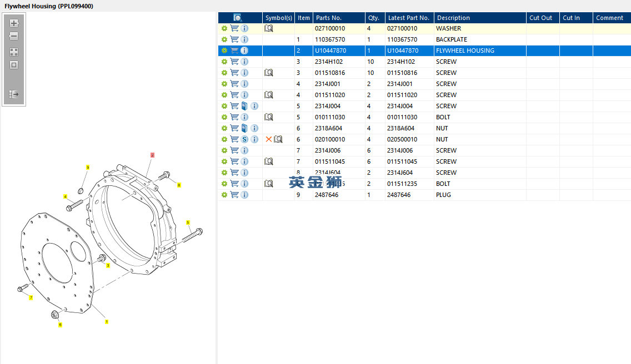The width and height of the screenshot is (631, 364).
Task: Click the Comment column header
Action: click(x=612, y=18)
